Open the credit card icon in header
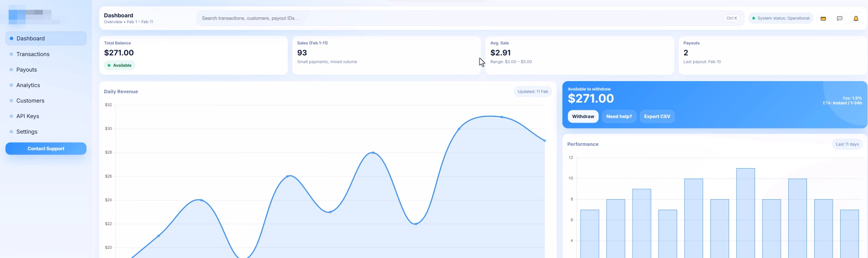The height and width of the screenshot is (258, 868). point(823,19)
